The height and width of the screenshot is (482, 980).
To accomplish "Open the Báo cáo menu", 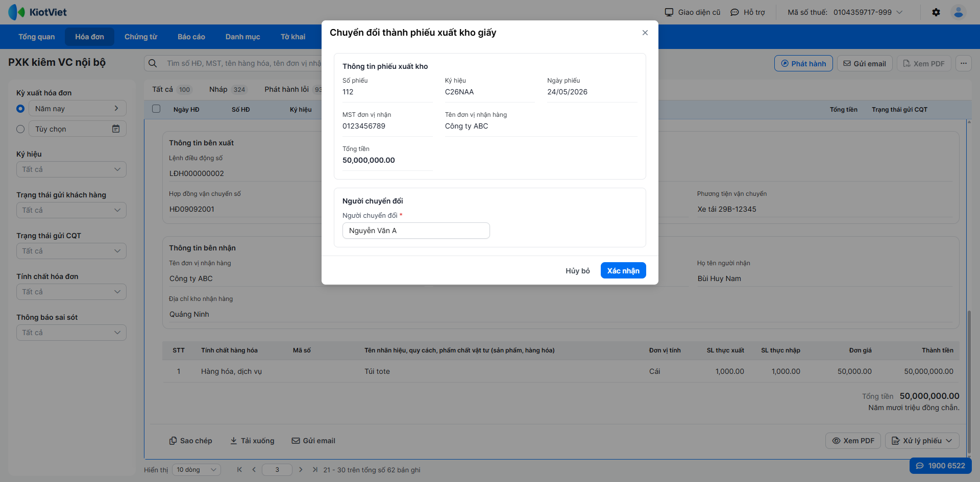I will point(191,37).
